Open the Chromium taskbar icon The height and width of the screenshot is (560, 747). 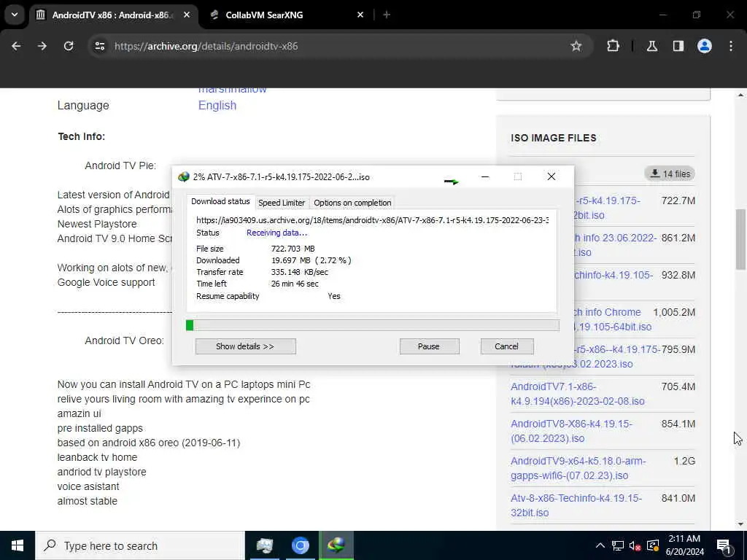(300, 545)
